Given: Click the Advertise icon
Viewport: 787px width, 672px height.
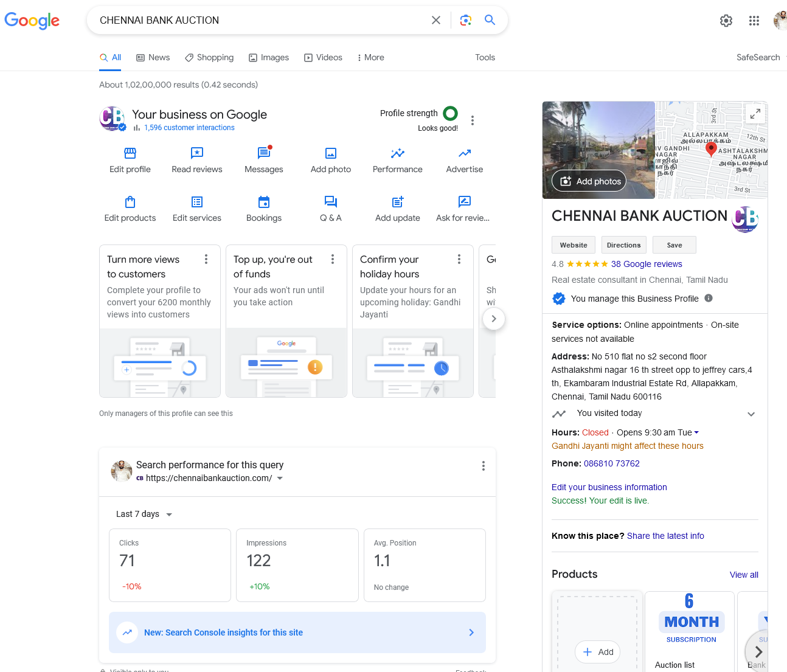Looking at the screenshot, I should [464, 154].
